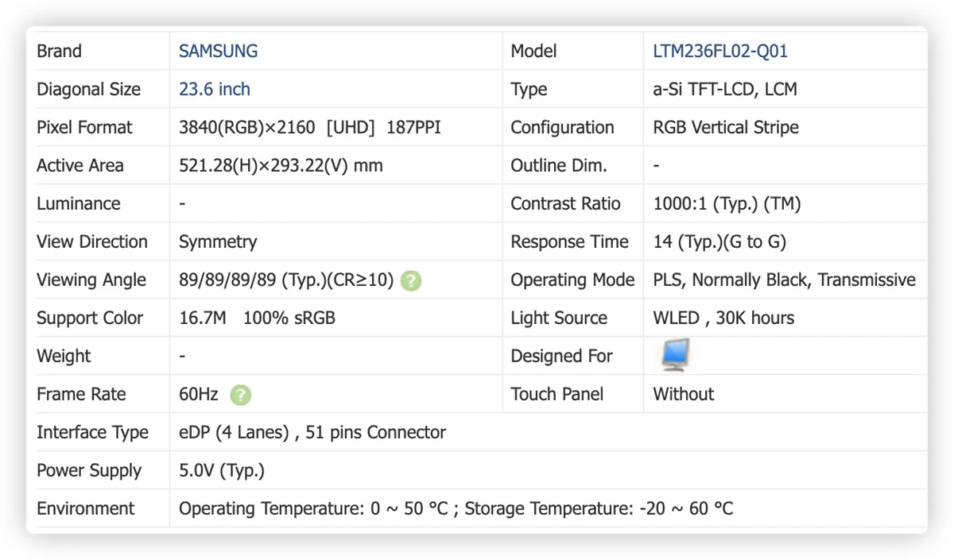Click the Active Area dimensions text

click(281, 165)
